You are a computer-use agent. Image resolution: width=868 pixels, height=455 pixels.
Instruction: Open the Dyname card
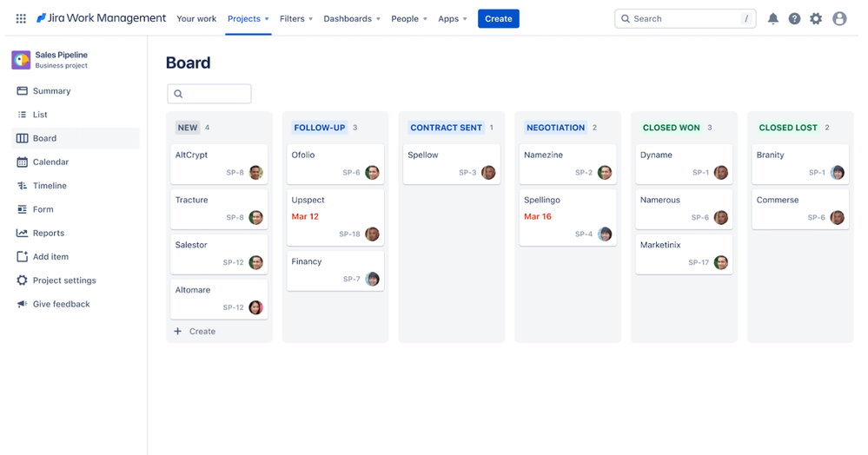pyautogui.click(x=684, y=164)
